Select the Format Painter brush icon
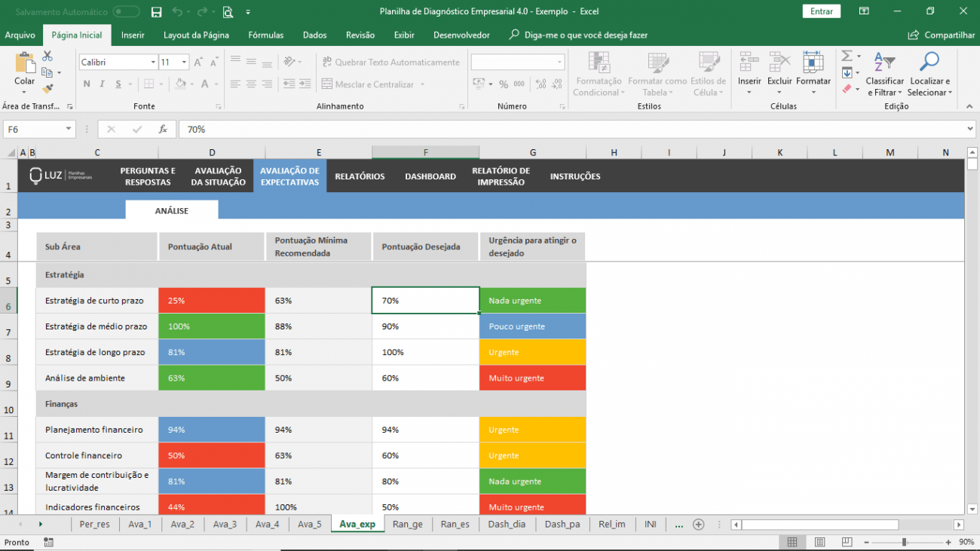Image resolution: width=980 pixels, height=551 pixels. [x=47, y=89]
